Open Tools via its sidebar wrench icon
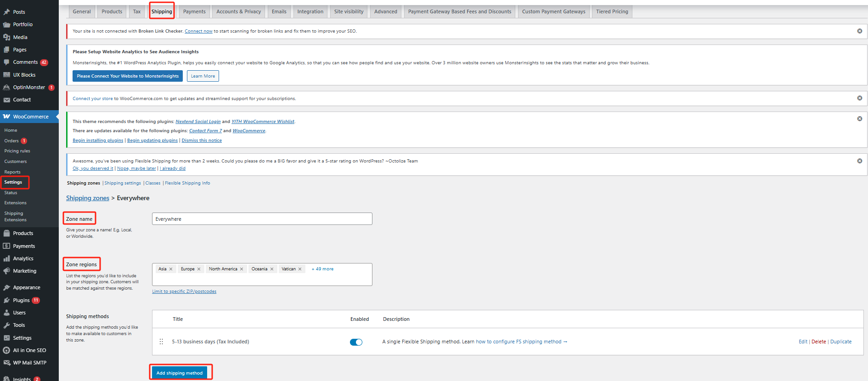The height and width of the screenshot is (381, 868). tap(6, 325)
